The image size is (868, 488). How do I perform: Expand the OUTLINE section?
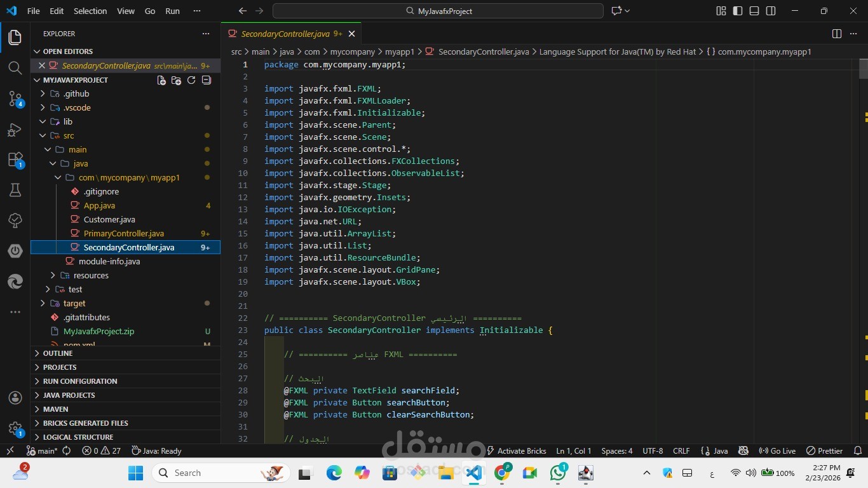coord(58,353)
